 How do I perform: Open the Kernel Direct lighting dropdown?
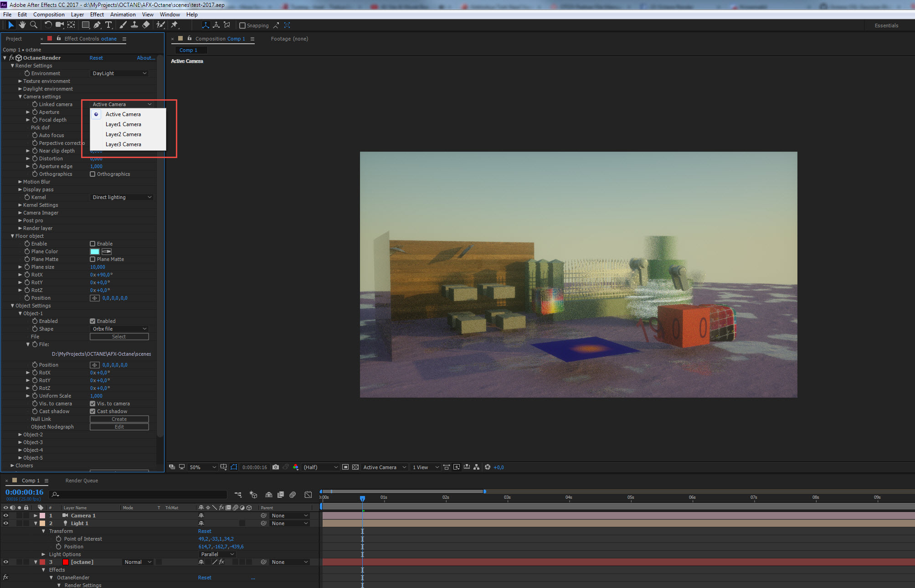[x=121, y=197]
